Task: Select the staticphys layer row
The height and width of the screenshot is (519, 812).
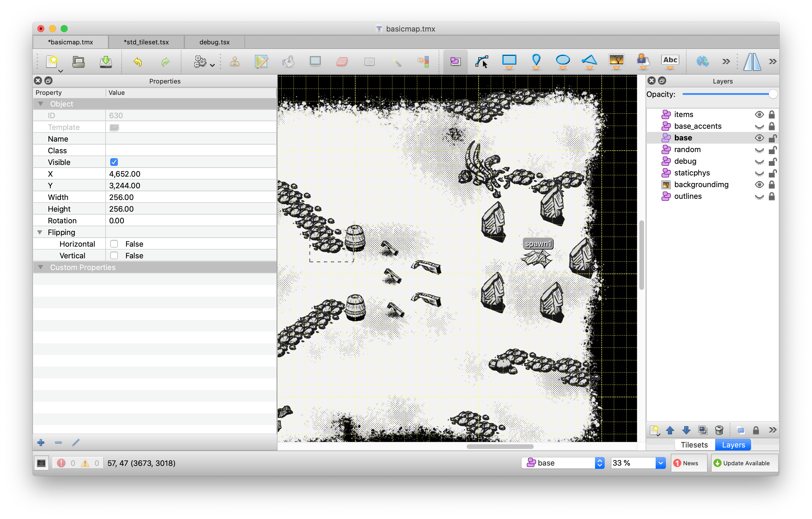Action: tap(712, 173)
